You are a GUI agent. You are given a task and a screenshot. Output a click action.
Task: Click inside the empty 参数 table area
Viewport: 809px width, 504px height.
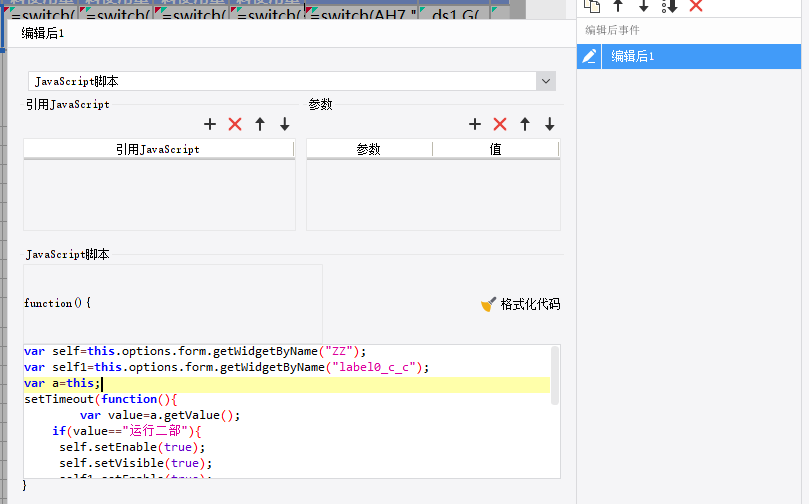(433, 194)
